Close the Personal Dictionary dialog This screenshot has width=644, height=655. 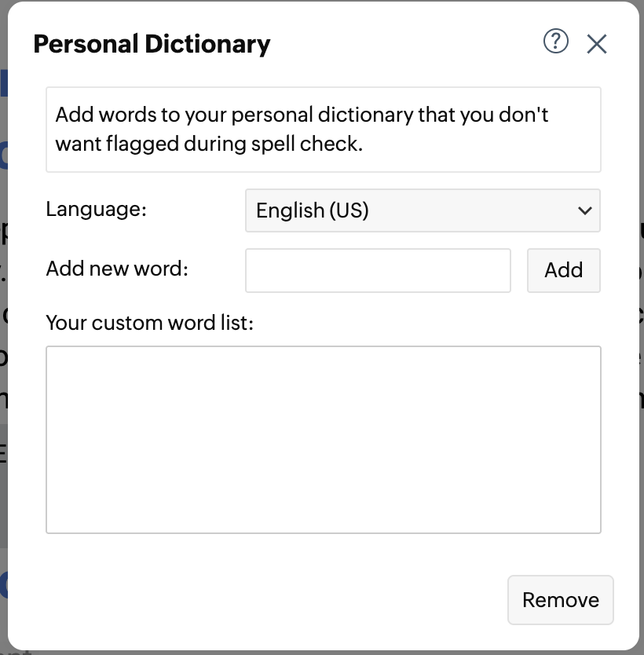(x=597, y=44)
